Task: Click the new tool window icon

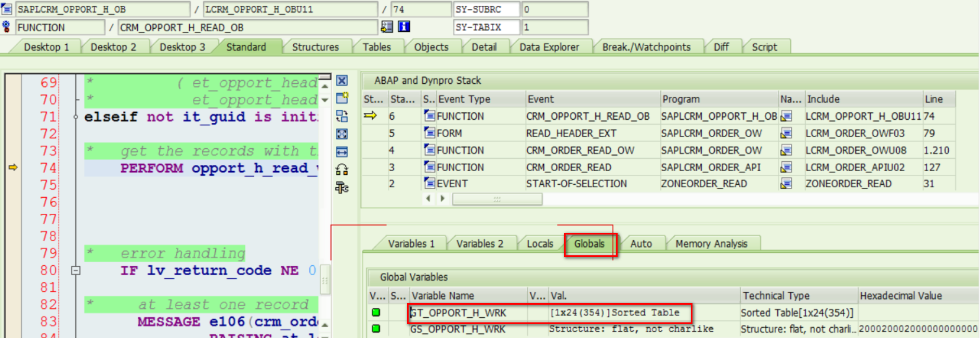Action: (342, 98)
